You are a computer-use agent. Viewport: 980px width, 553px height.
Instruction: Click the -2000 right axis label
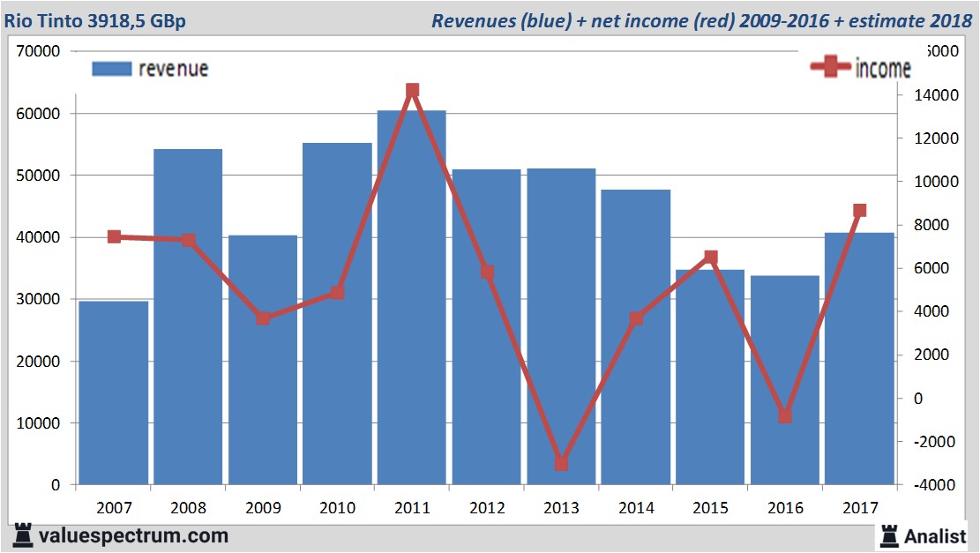934,442
